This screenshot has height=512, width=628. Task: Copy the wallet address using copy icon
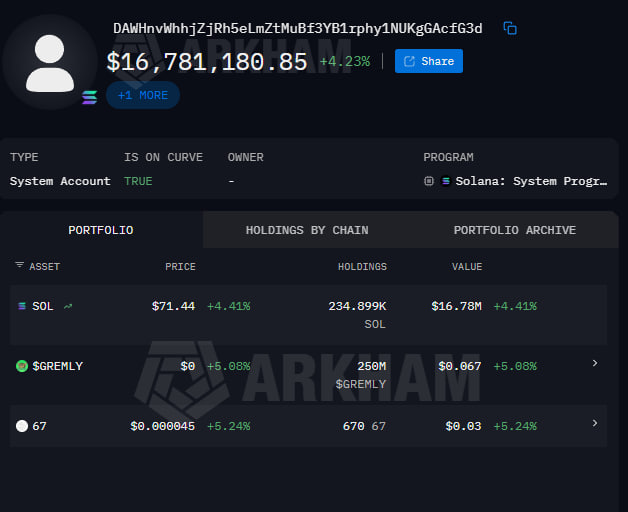(x=510, y=28)
